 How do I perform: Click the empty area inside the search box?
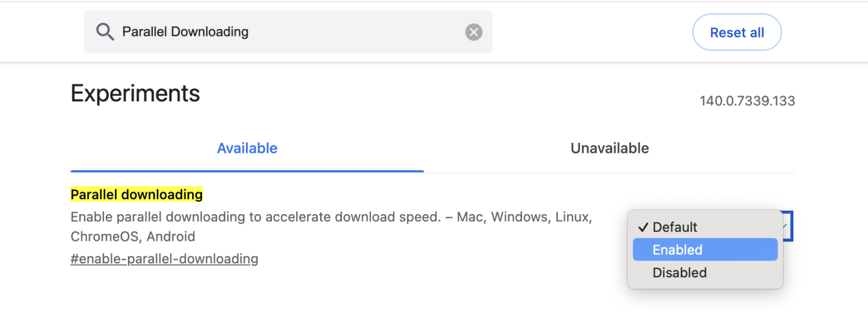356,32
